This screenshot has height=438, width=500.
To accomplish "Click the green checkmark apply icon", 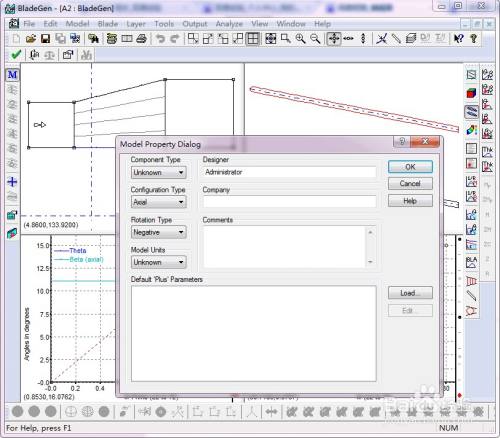I will pos(16,54).
